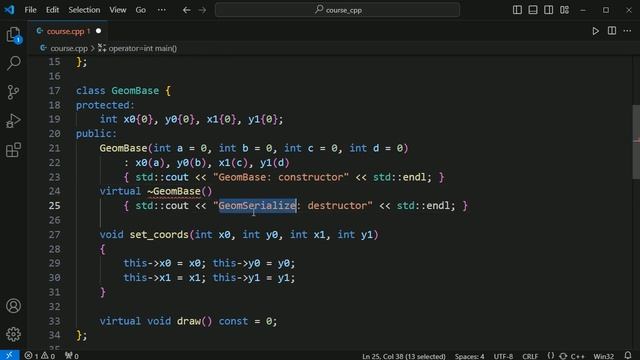Change end of line sequence CRLF
Viewport: 640px width, 360px height.
point(530,356)
